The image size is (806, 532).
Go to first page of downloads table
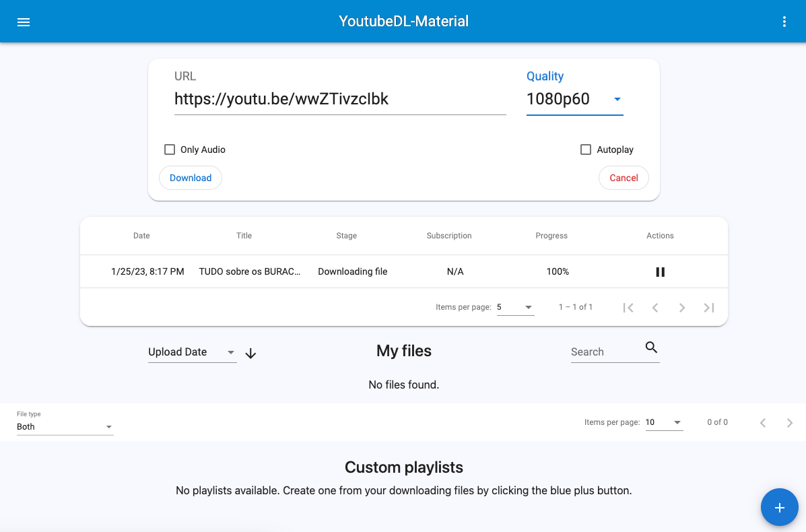(628, 308)
